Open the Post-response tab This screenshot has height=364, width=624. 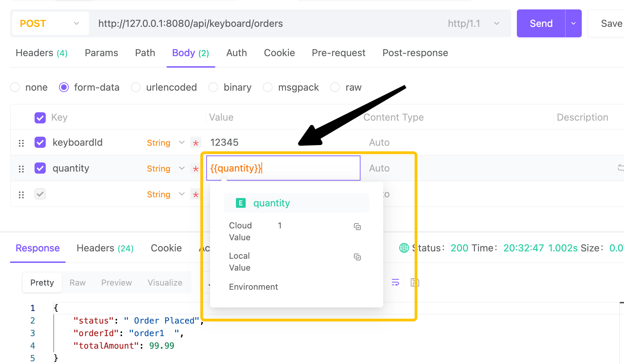[415, 53]
